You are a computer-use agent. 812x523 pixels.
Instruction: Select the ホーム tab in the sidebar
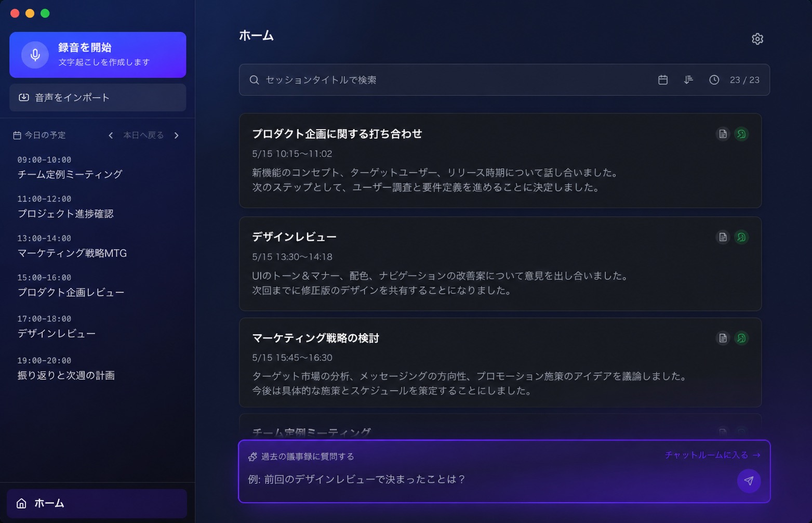[97, 503]
